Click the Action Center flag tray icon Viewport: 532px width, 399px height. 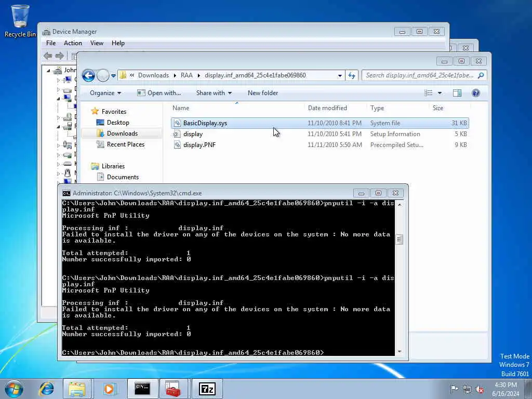(x=454, y=389)
